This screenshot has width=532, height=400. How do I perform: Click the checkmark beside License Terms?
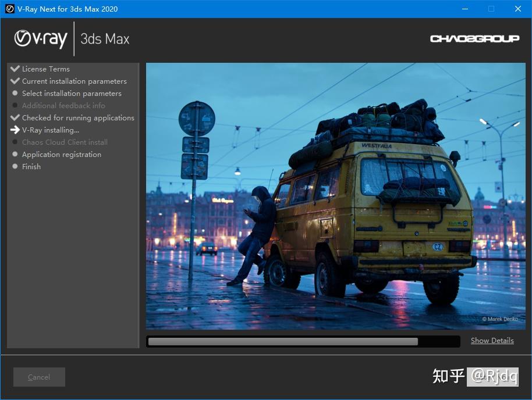point(15,69)
